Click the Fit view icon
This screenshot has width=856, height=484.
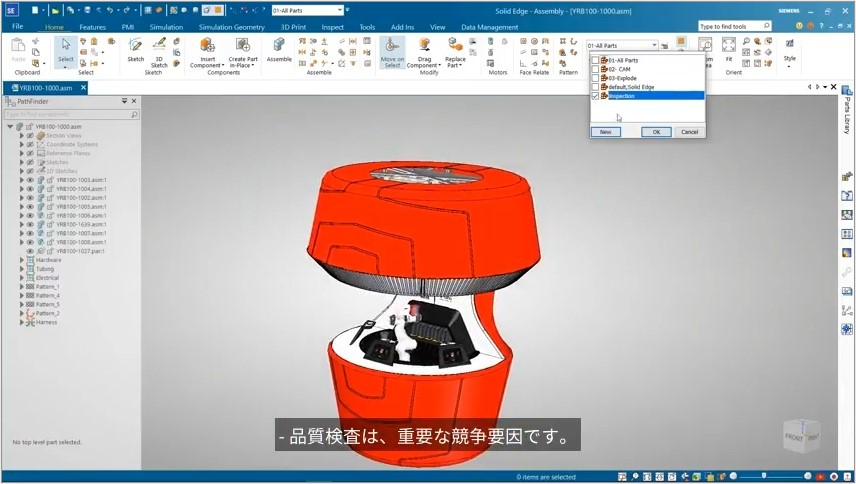point(728,46)
